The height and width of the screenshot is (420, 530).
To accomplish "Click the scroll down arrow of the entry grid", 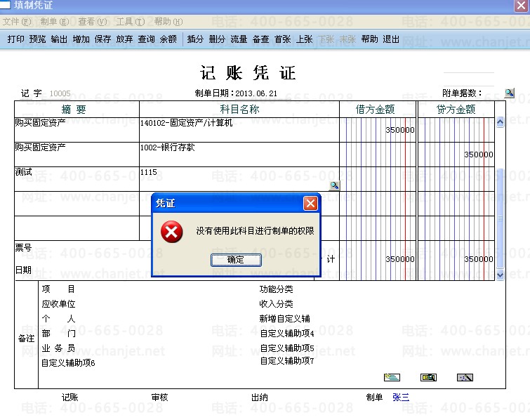I will point(501,275).
